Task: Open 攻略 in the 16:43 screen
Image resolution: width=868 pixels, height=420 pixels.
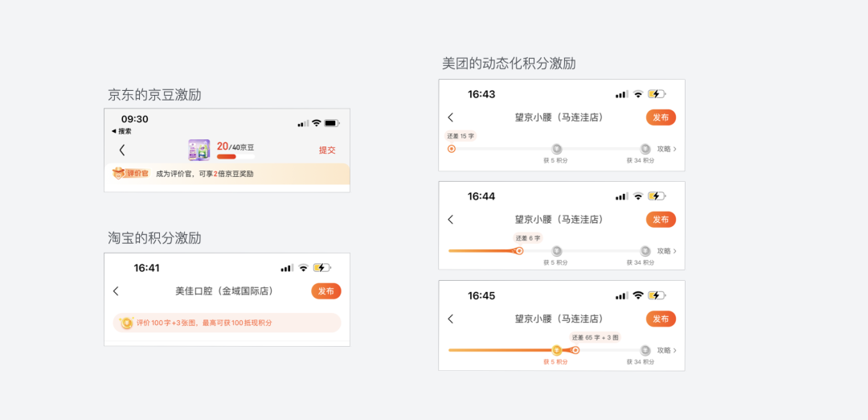Action: point(666,149)
